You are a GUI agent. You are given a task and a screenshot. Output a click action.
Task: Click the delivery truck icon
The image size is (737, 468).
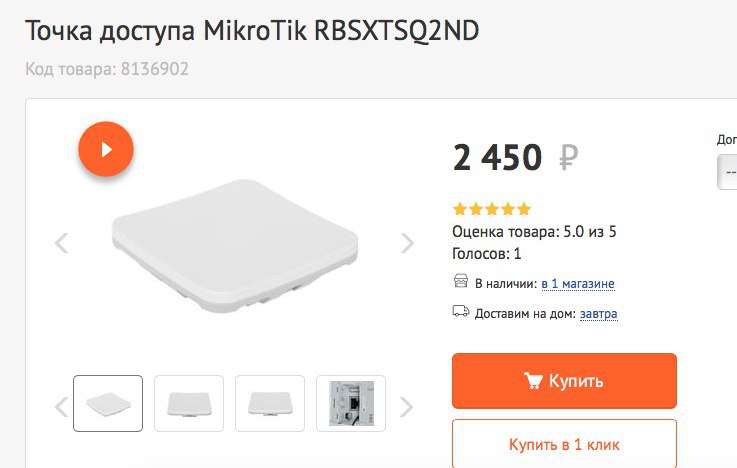pyautogui.click(x=461, y=311)
